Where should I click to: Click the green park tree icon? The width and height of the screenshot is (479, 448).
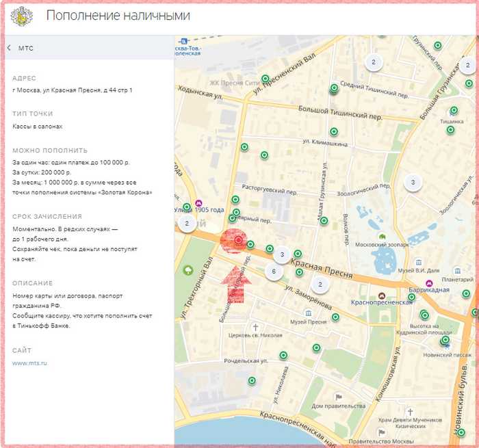[x=188, y=270]
